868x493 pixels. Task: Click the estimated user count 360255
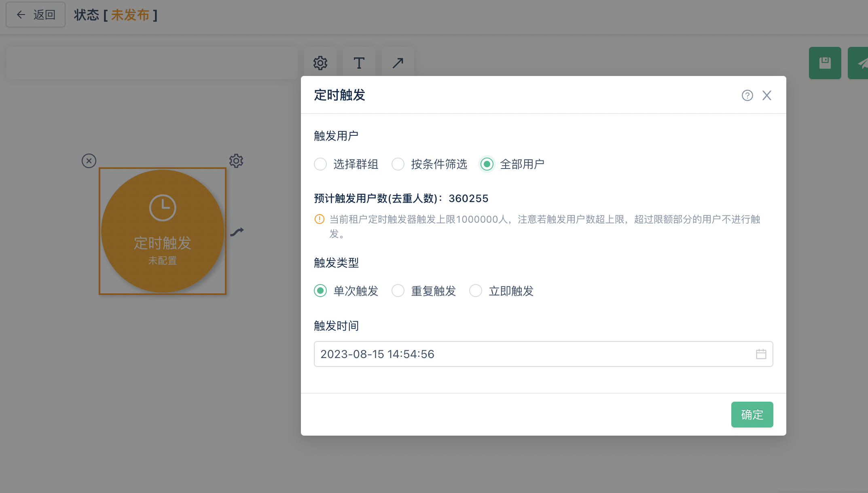[x=468, y=198]
